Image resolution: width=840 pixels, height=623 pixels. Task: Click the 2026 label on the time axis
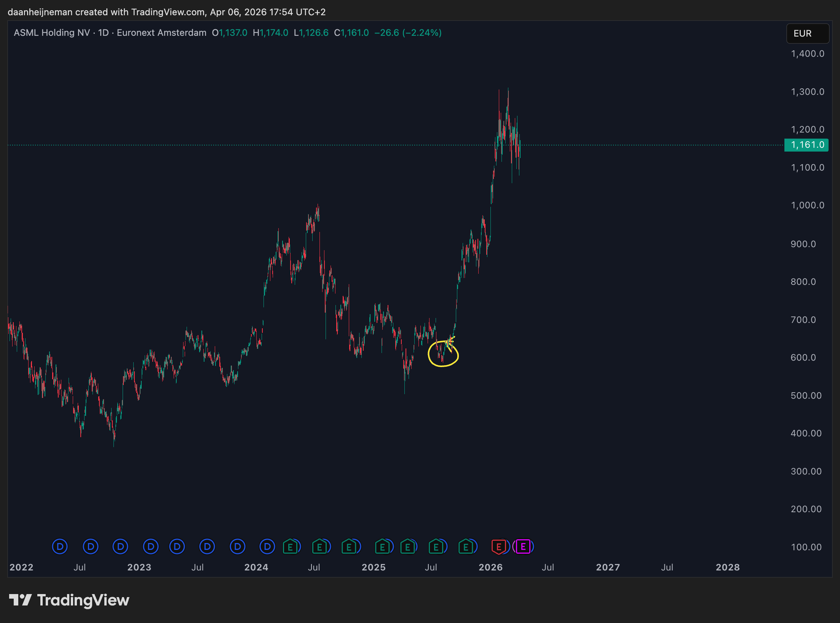coord(491,567)
